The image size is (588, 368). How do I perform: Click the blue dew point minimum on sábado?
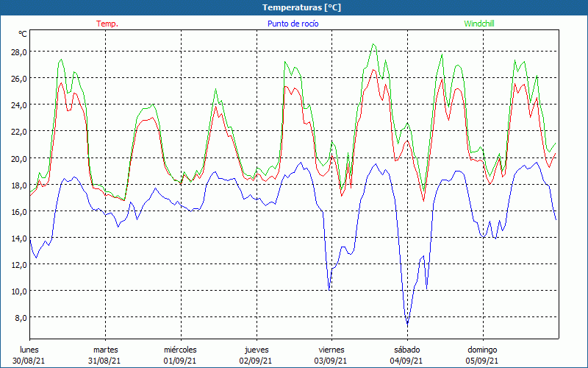coord(408,323)
